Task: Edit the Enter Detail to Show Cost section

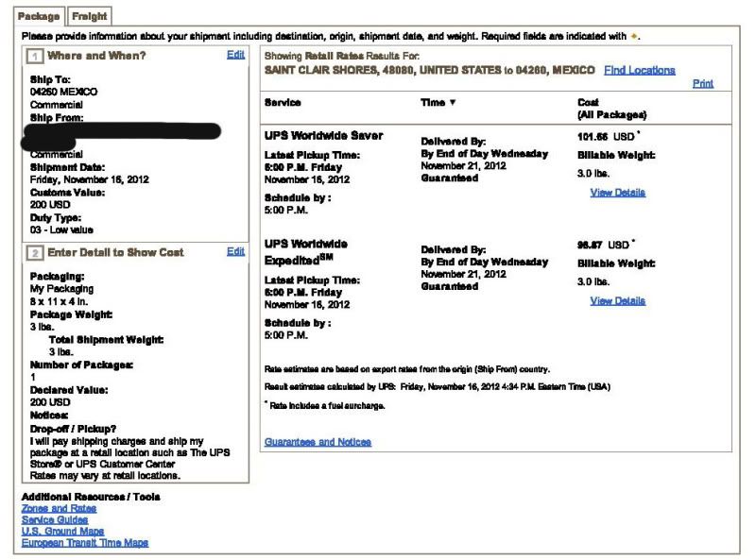Action: coord(235,251)
